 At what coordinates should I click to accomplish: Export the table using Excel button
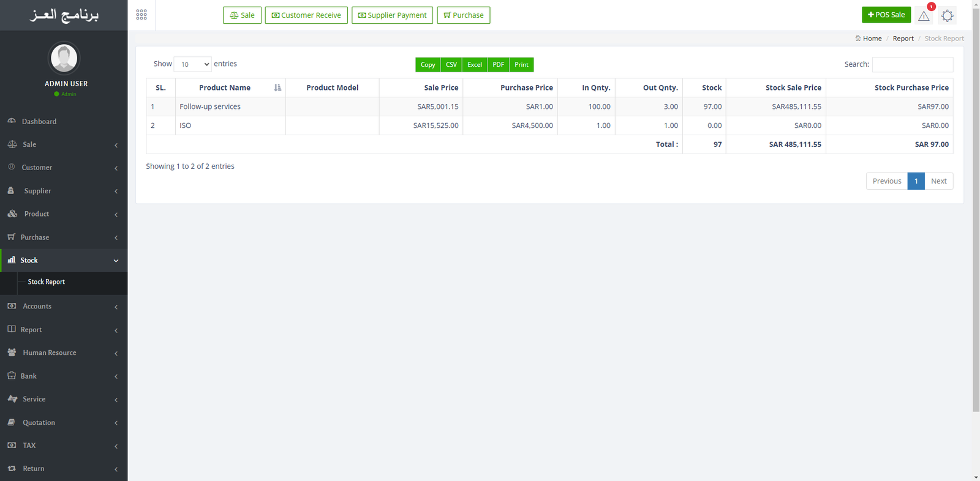point(474,65)
